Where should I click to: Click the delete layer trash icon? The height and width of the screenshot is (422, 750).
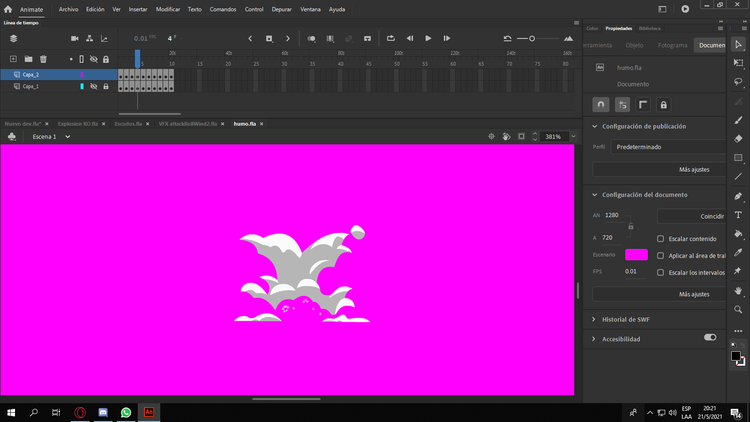click(43, 59)
